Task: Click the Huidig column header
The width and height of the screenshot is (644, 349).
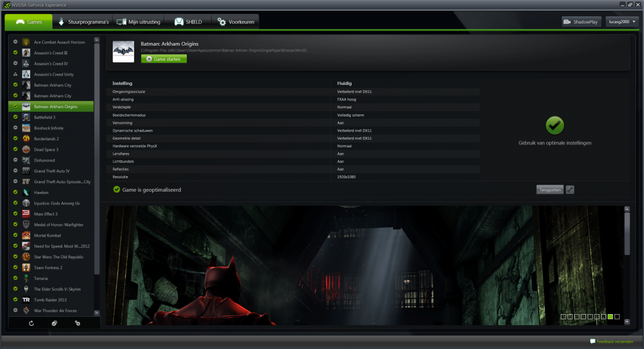Action: [x=344, y=83]
